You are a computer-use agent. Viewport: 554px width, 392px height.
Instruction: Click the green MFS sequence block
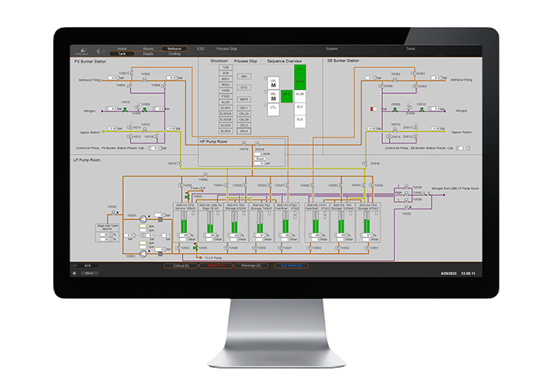[x=287, y=94]
